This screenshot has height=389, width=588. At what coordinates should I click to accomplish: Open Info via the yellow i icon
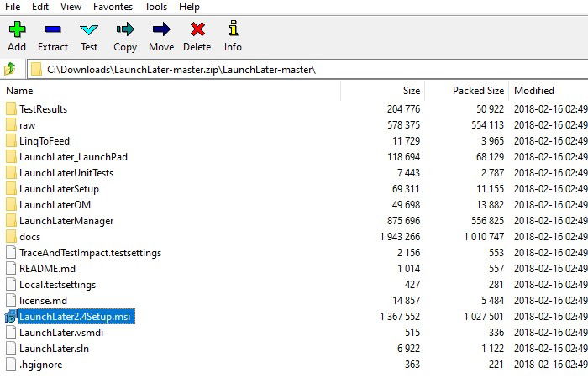pyautogui.click(x=234, y=28)
